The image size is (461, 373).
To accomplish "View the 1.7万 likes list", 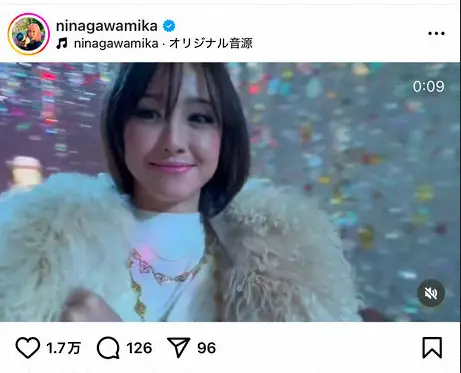I will (x=63, y=348).
